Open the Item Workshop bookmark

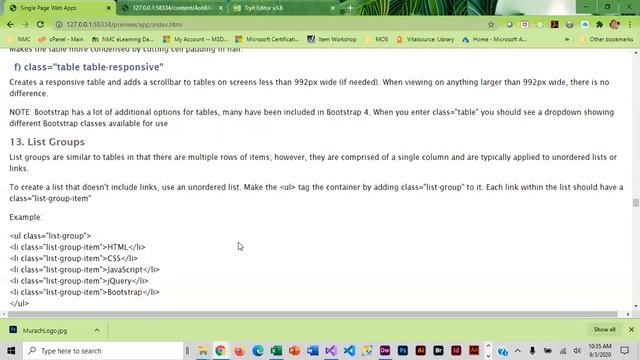(x=332, y=40)
